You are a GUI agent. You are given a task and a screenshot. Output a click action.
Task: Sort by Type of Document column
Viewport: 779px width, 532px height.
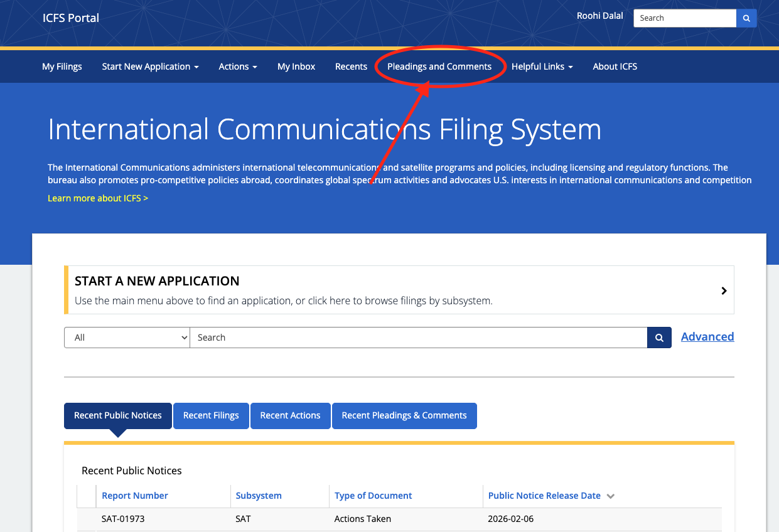[373, 496]
